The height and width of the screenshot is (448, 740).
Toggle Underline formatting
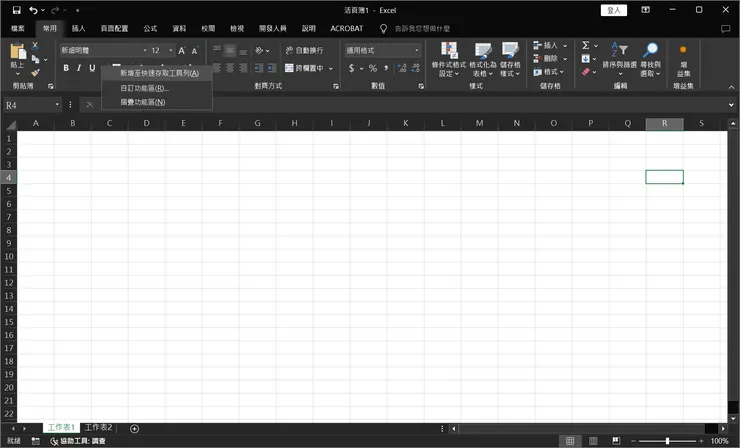[92, 68]
